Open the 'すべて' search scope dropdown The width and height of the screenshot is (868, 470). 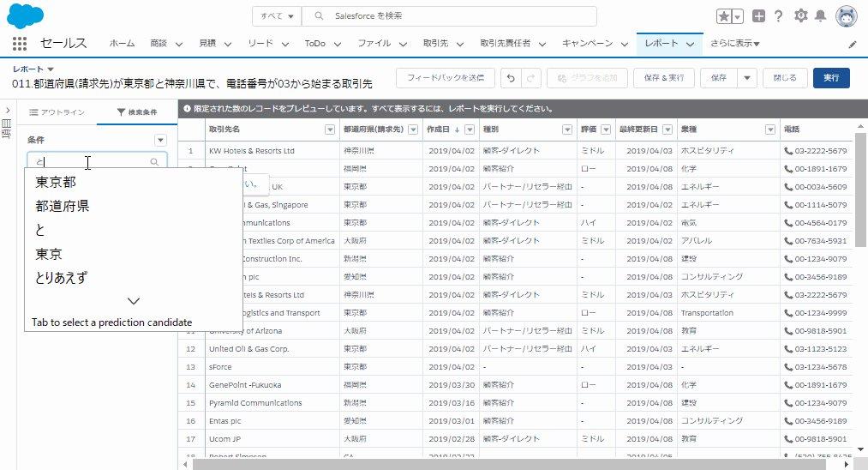[x=277, y=16]
